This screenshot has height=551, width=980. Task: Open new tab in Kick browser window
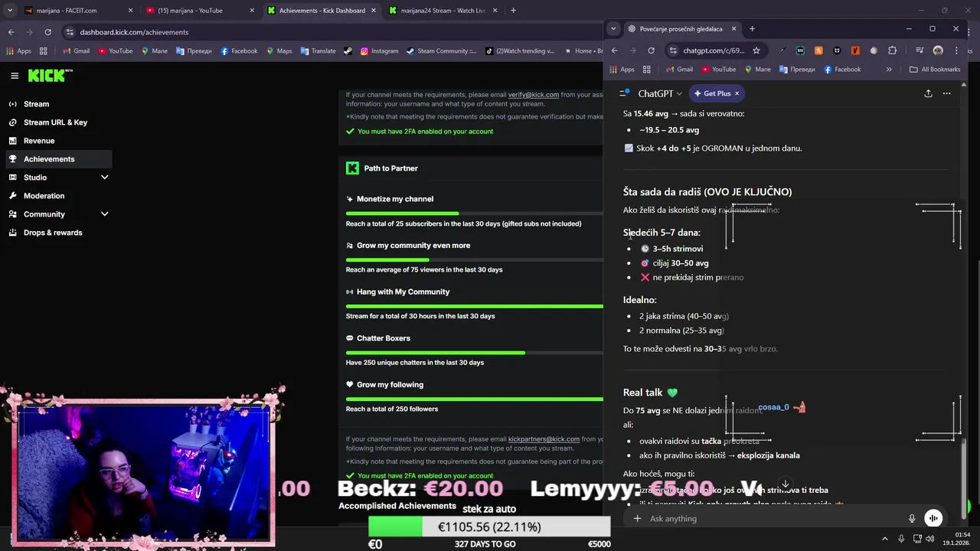[513, 11]
